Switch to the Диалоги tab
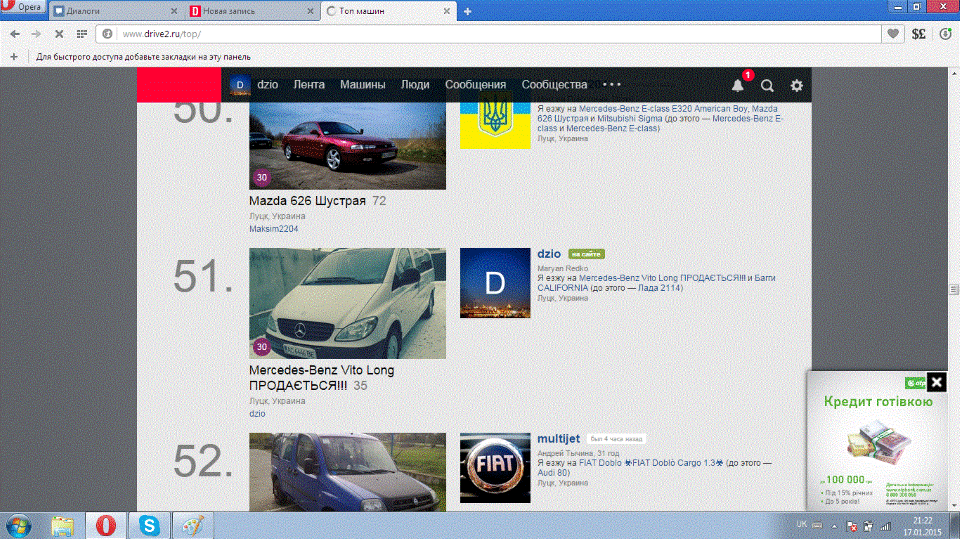960x539 pixels. pos(113,11)
